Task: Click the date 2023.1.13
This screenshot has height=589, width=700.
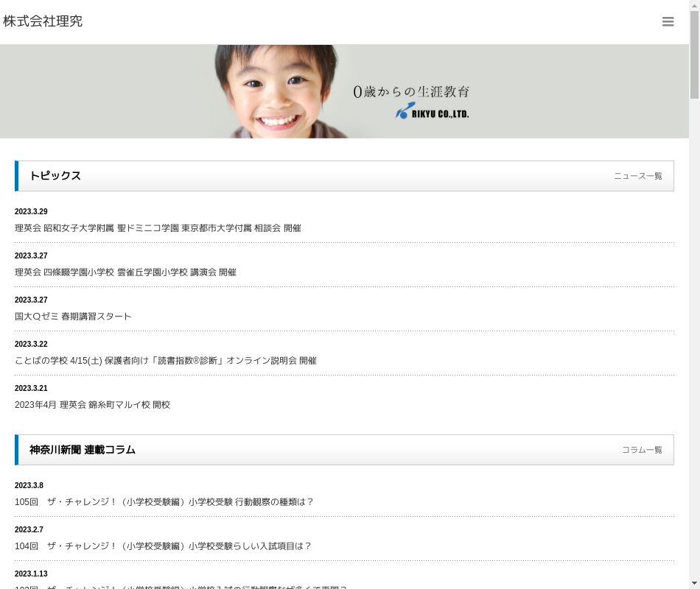Action: (x=31, y=574)
